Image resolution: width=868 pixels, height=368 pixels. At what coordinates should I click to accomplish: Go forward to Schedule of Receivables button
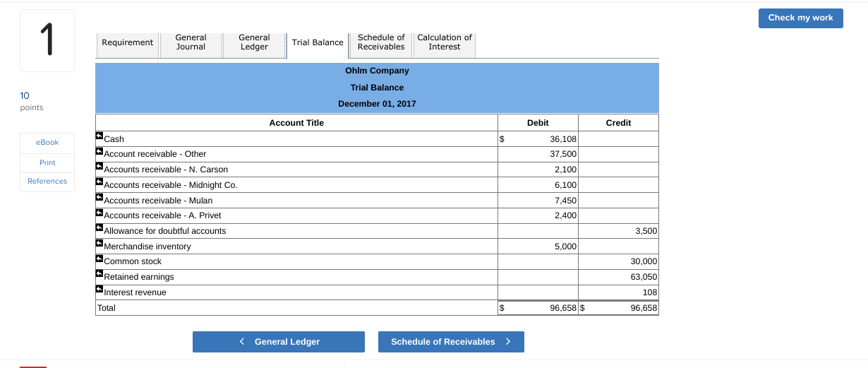451,342
